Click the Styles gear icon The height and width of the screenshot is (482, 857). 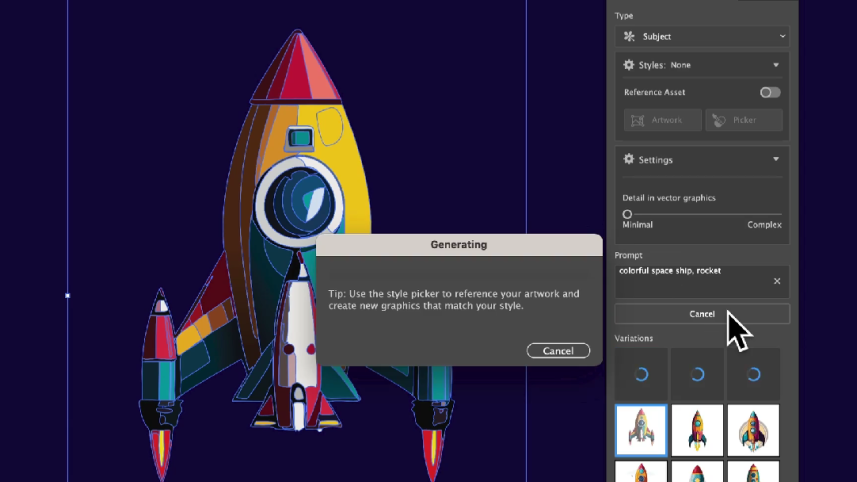click(629, 65)
